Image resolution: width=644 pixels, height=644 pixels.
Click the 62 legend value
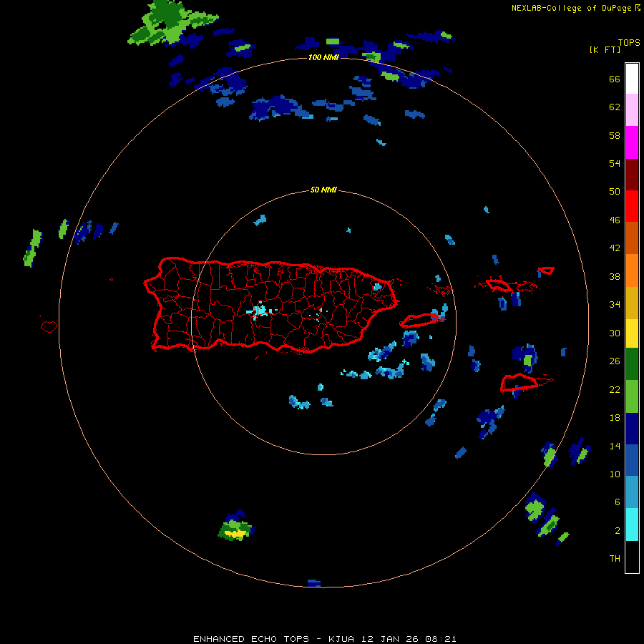615,107
